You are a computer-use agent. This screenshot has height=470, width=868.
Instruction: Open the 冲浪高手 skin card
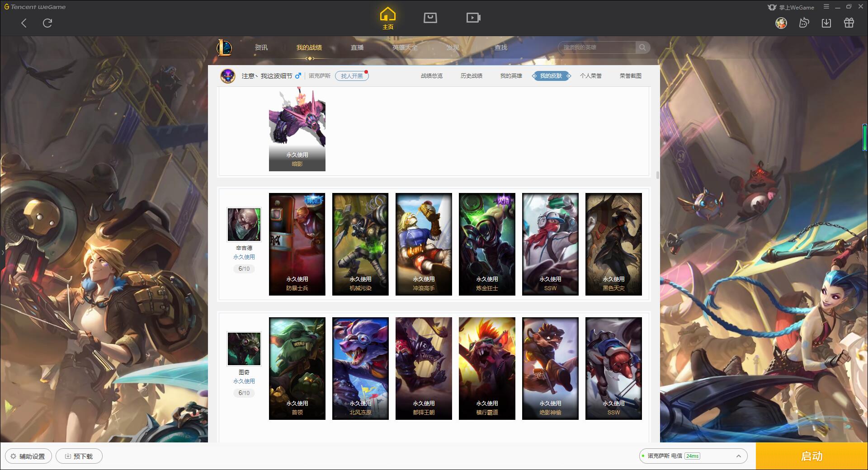click(424, 244)
